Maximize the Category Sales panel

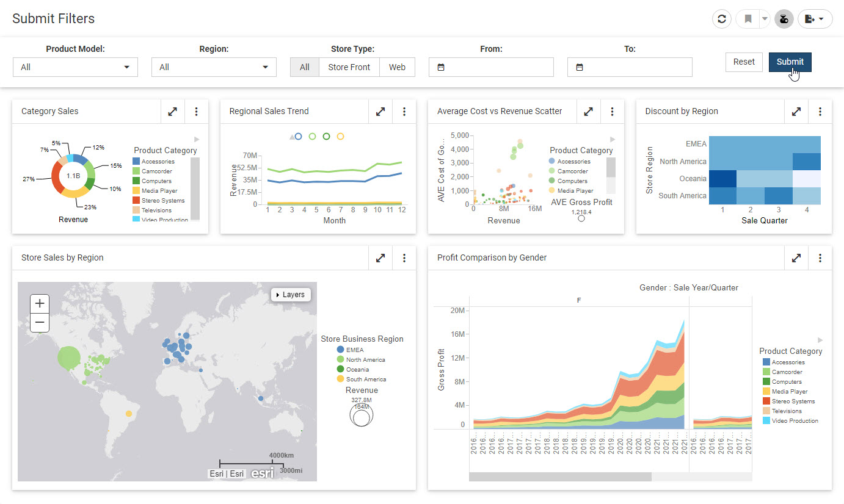(173, 112)
